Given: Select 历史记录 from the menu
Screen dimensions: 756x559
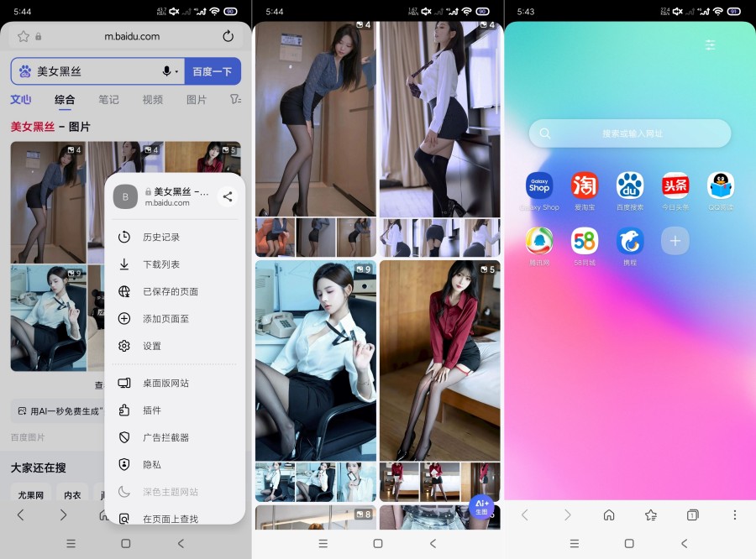Looking at the screenshot, I should pos(160,238).
